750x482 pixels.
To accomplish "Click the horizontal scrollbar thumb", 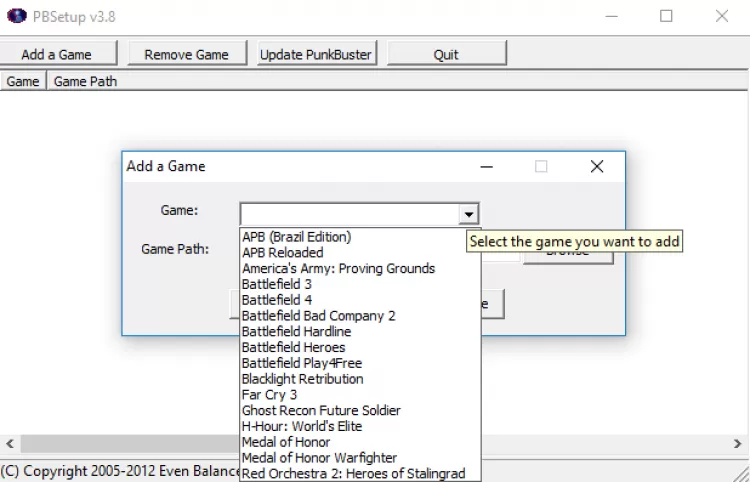I will [130, 444].
